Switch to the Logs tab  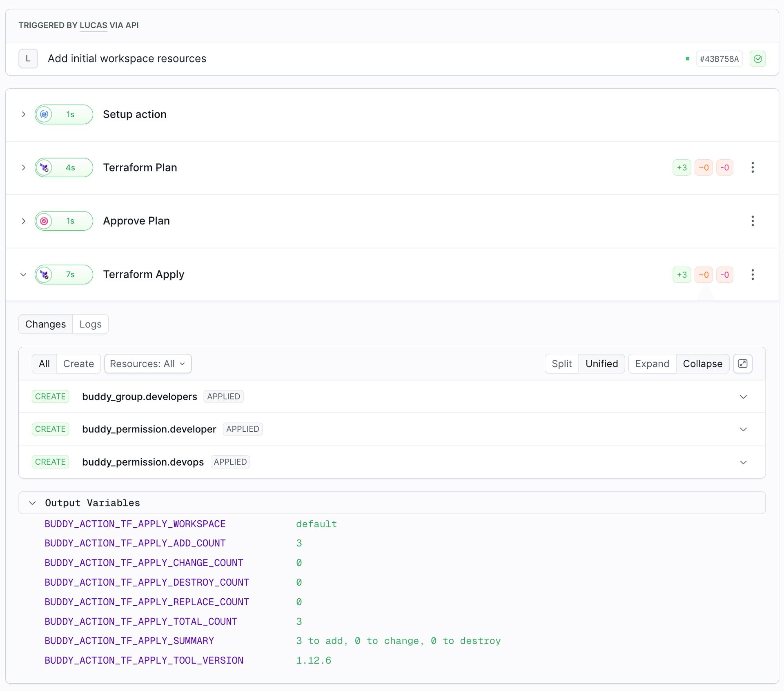[x=90, y=324]
